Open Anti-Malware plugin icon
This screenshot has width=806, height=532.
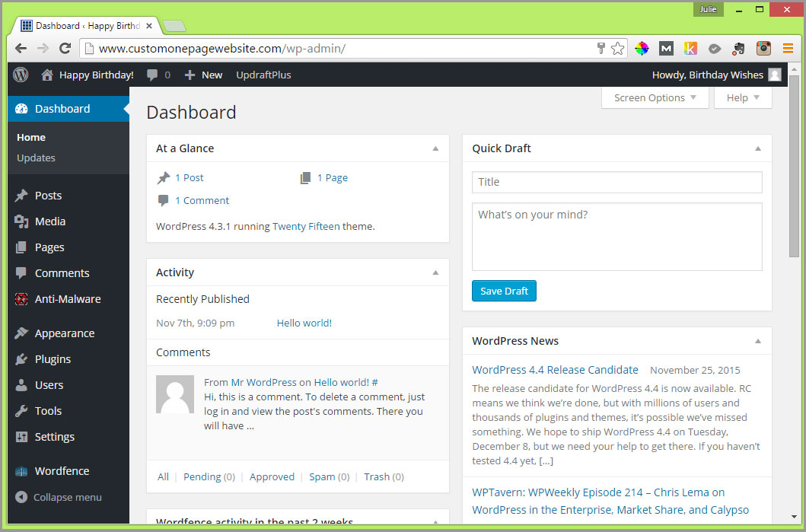click(x=21, y=299)
